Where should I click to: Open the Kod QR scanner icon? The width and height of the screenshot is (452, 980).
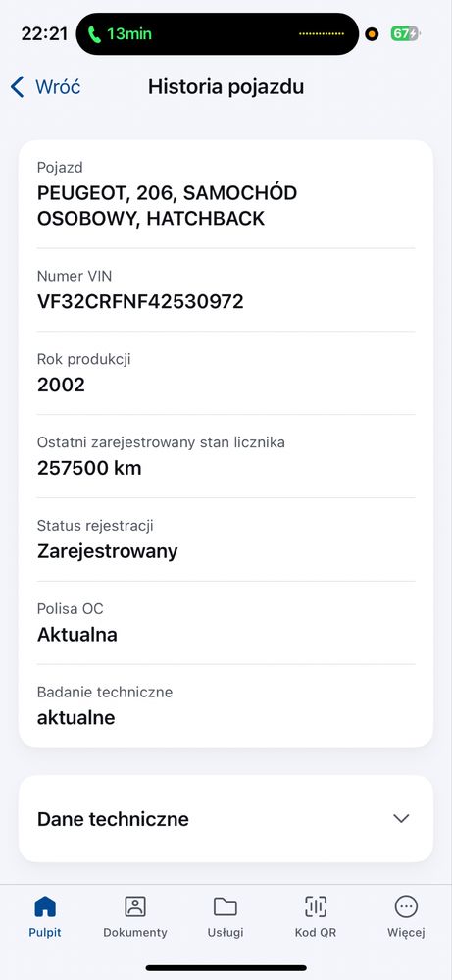point(316,906)
